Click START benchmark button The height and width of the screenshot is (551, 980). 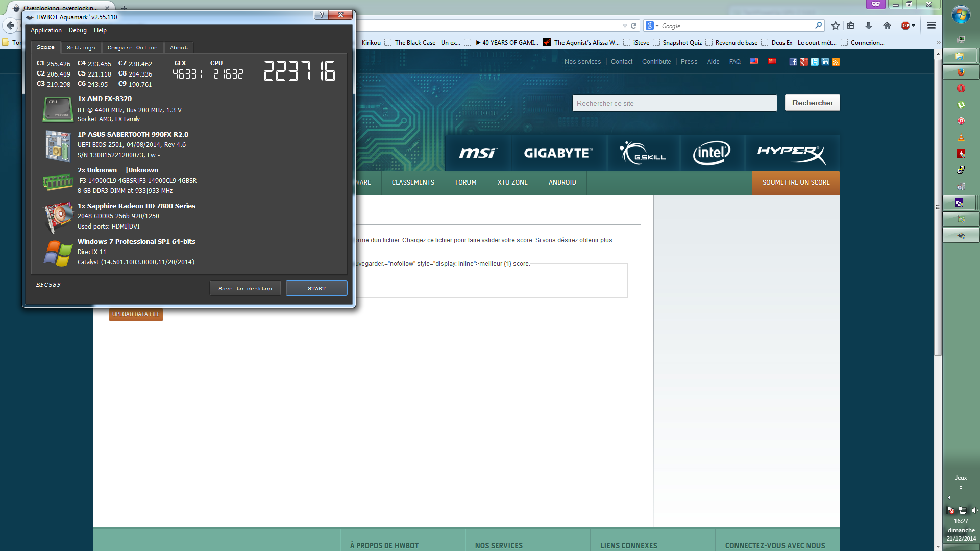point(316,288)
